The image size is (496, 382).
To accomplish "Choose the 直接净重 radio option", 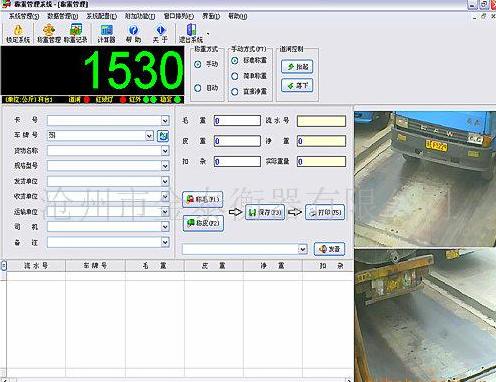I will point(235,92).
